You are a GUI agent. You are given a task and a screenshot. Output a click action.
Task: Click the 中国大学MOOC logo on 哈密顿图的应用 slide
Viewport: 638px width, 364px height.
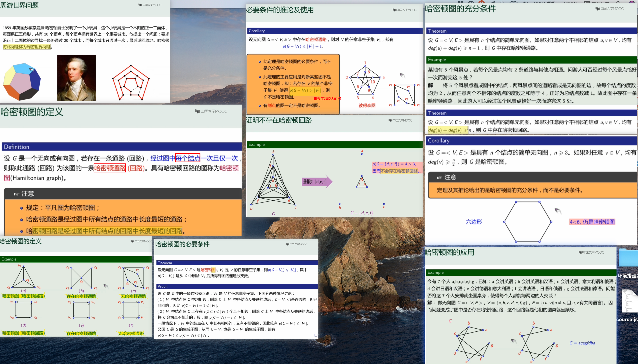click(x=591, y=252)
